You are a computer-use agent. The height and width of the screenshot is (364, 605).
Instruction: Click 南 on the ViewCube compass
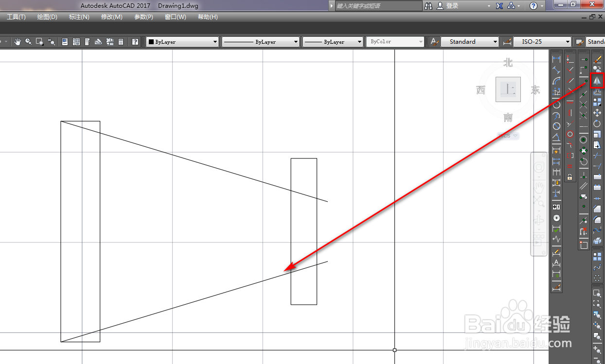pos(508,117)
